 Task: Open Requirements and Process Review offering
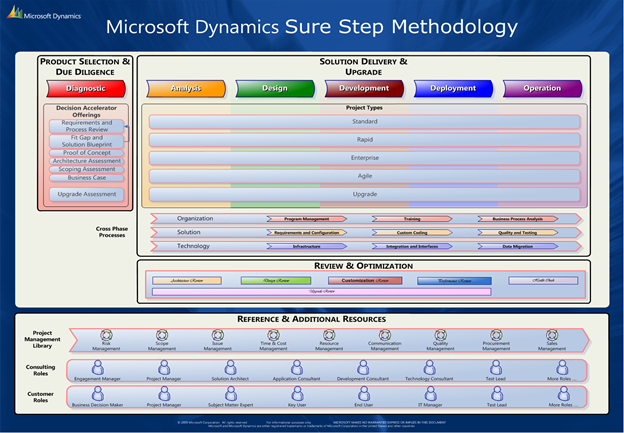point(87,126)
